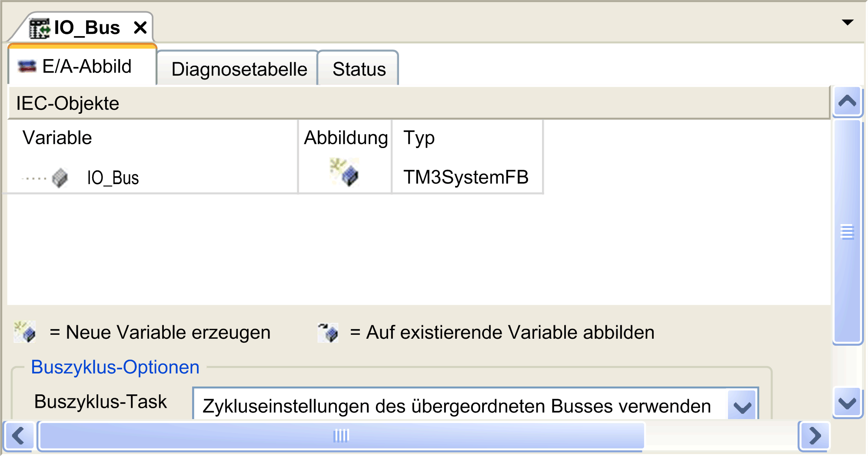This screenshot has height=456, width=868.
Task: Click the vertical scrollbar up arrow
Action: (847, 102)
